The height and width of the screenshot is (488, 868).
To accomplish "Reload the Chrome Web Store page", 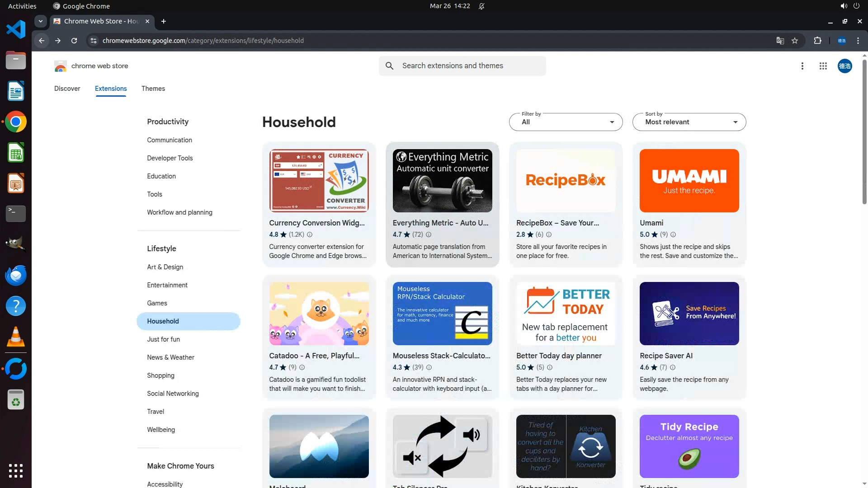I will click(x=74, y=41).
